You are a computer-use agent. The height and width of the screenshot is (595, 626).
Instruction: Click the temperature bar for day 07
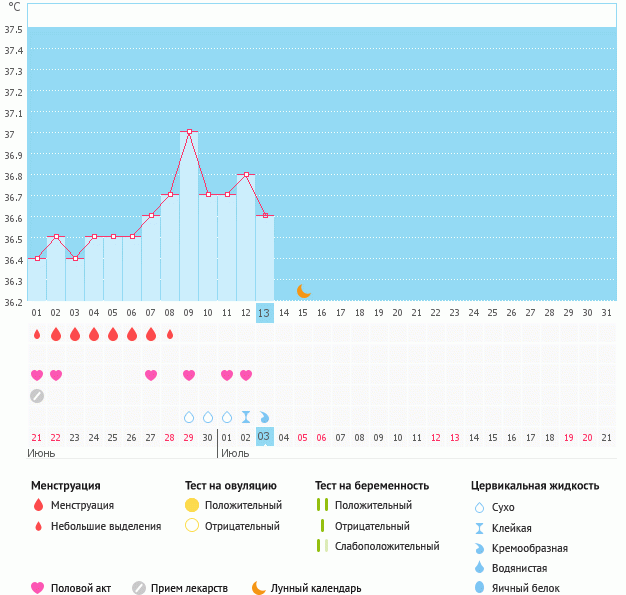151,258
